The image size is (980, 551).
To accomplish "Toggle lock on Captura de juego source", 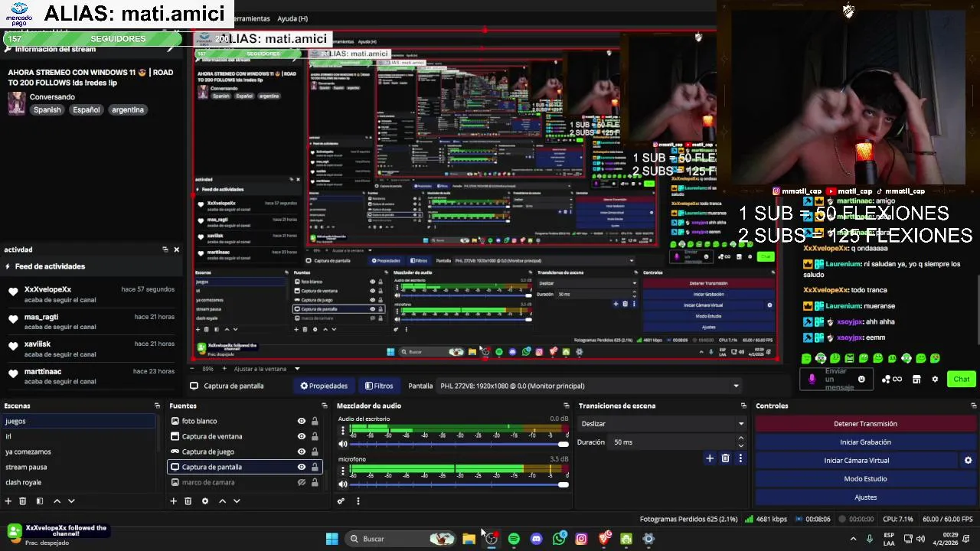I will [x=315, y=452].
